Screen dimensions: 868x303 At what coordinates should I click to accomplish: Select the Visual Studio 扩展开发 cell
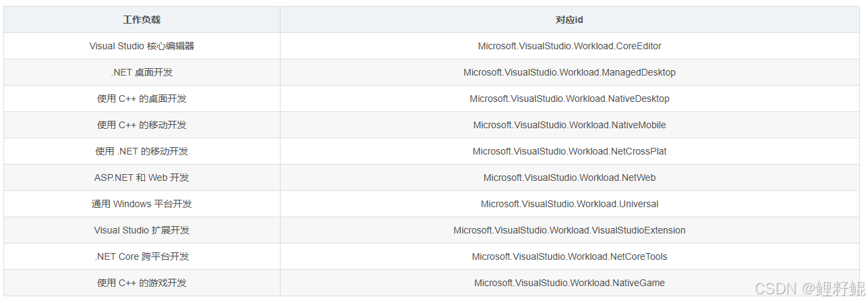coord(142,230)
